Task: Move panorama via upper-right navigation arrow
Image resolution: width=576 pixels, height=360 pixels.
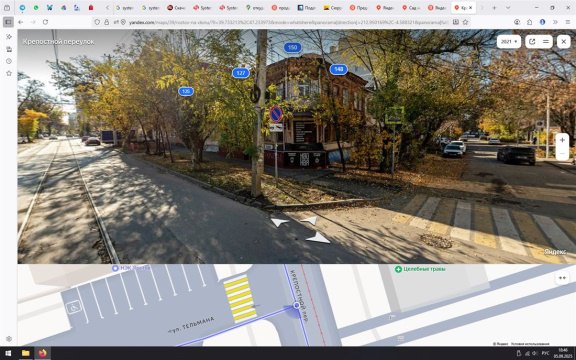Action: (x=310, y=220)
